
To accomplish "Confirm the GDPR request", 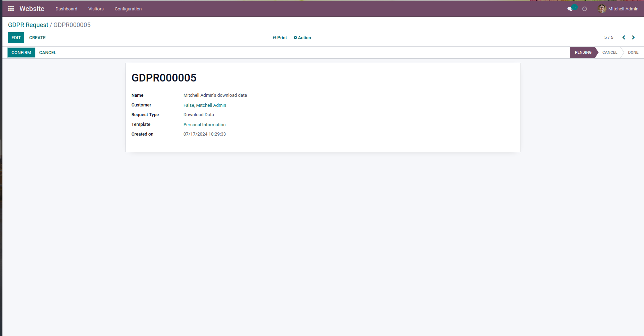I will click(21, 53).
